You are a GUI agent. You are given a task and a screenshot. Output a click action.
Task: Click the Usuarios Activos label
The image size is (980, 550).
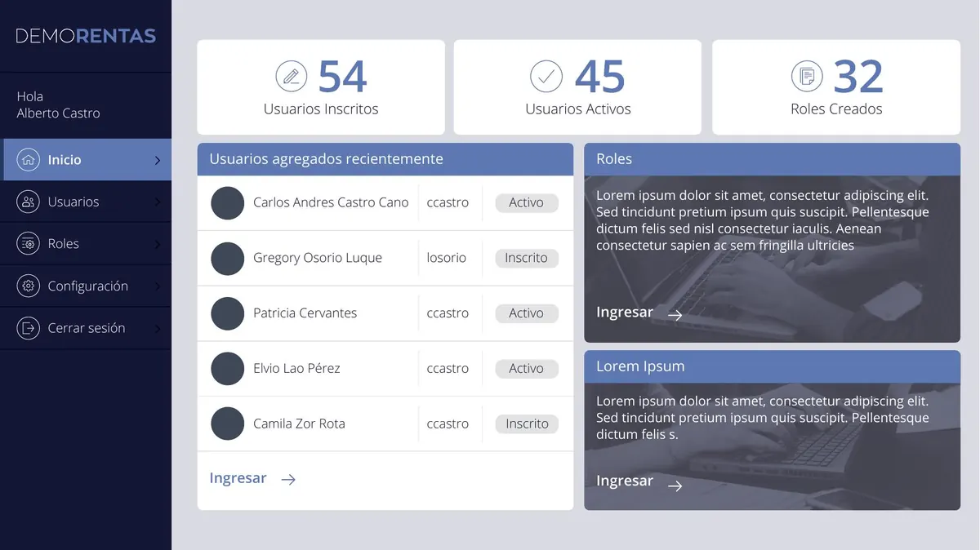click(578, 109)
